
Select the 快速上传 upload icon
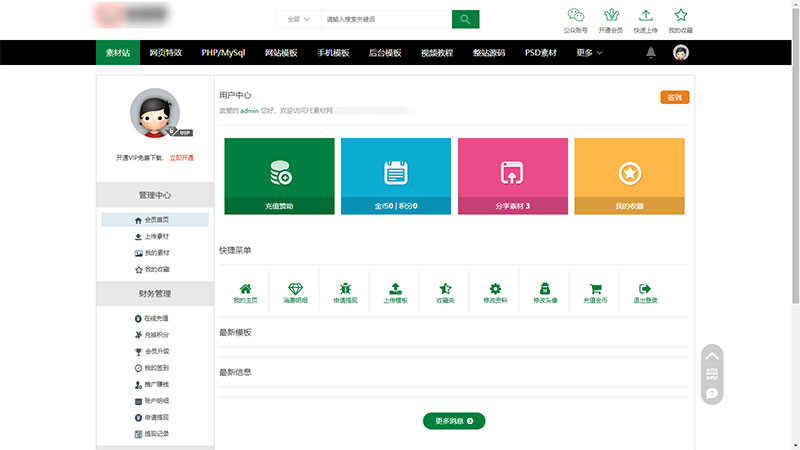pos(645,21)
